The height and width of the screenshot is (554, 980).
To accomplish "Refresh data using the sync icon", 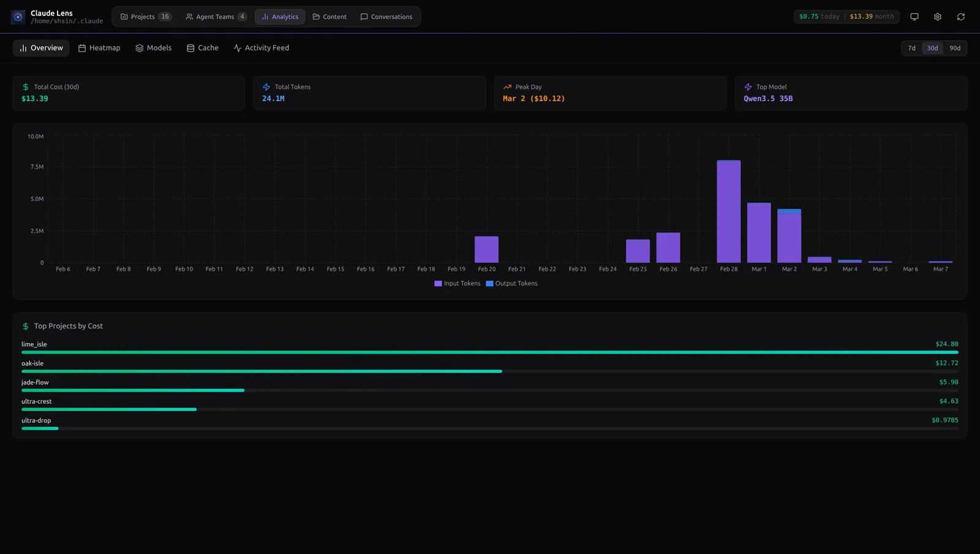I will pyautogui.click(x=960, y=17).
